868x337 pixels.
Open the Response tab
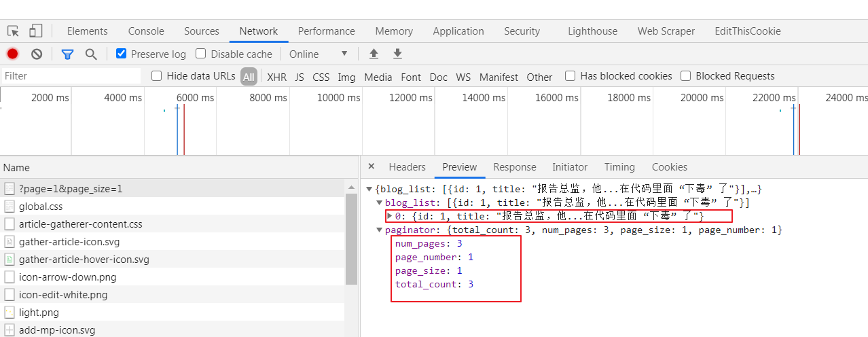514,167
